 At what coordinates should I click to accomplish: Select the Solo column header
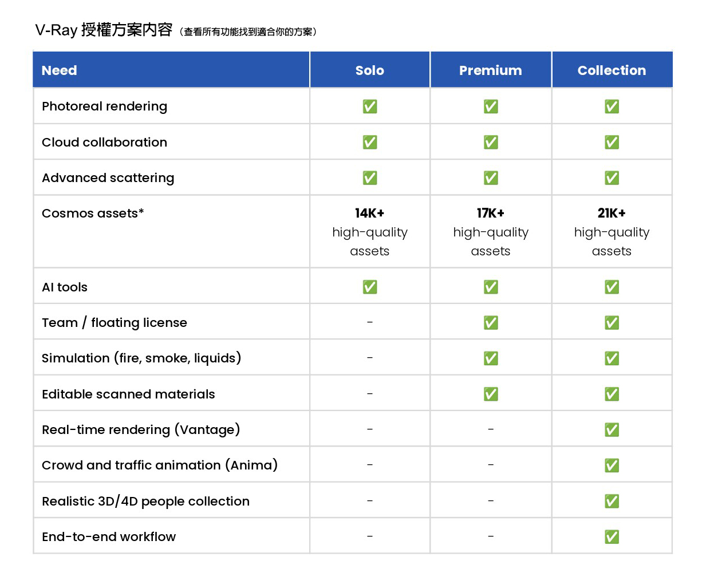click(x=370, y=70)
